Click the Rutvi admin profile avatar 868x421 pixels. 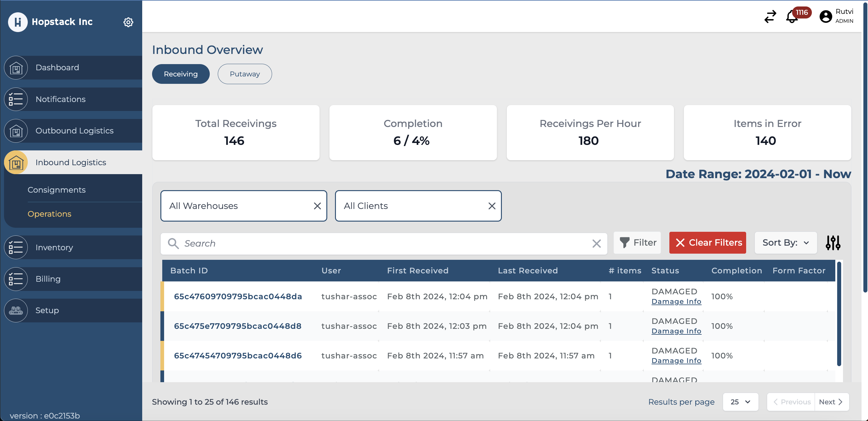tap(825, 16)
